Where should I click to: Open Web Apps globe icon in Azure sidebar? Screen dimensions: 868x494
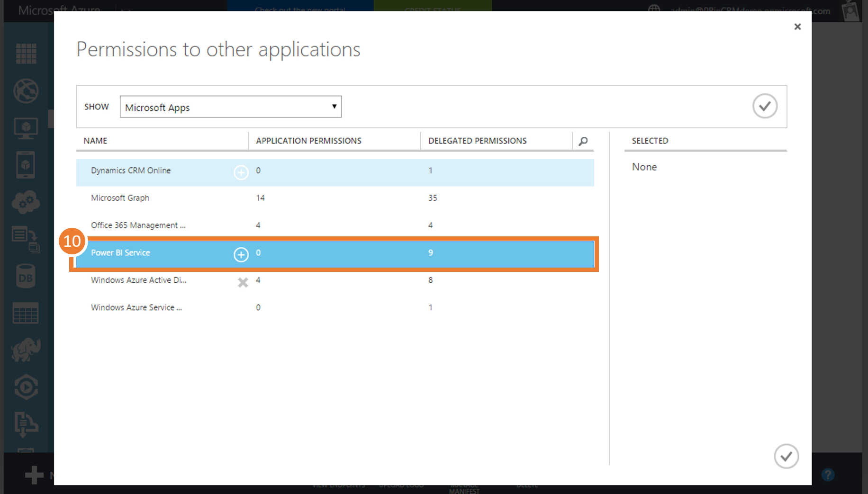coord(26,91)
